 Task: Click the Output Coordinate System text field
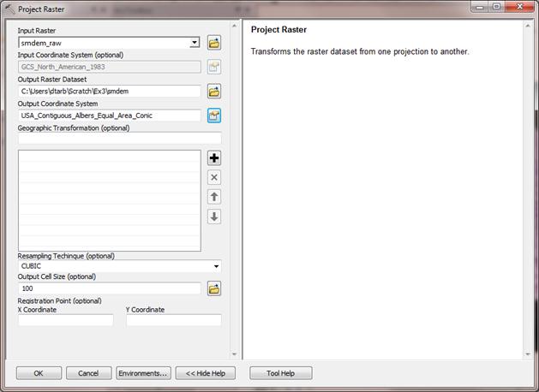click(x=110, y=116)
